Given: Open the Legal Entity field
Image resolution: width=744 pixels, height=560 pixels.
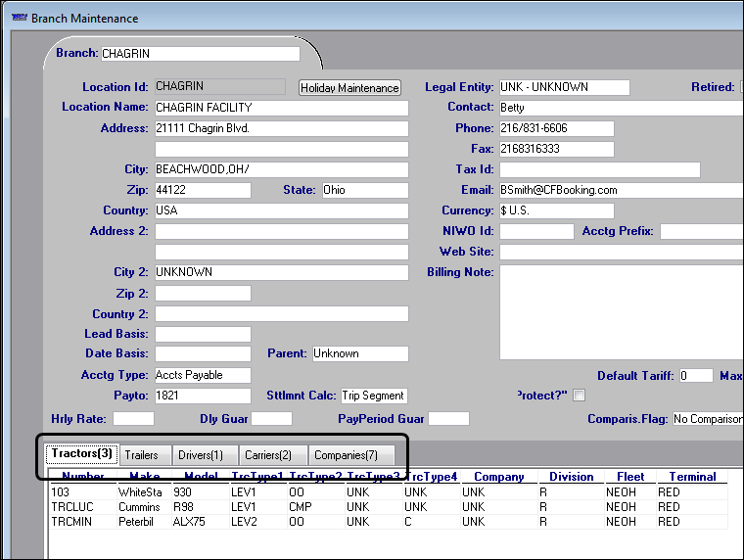Looking at the screenshot, I should click(563, 87).
